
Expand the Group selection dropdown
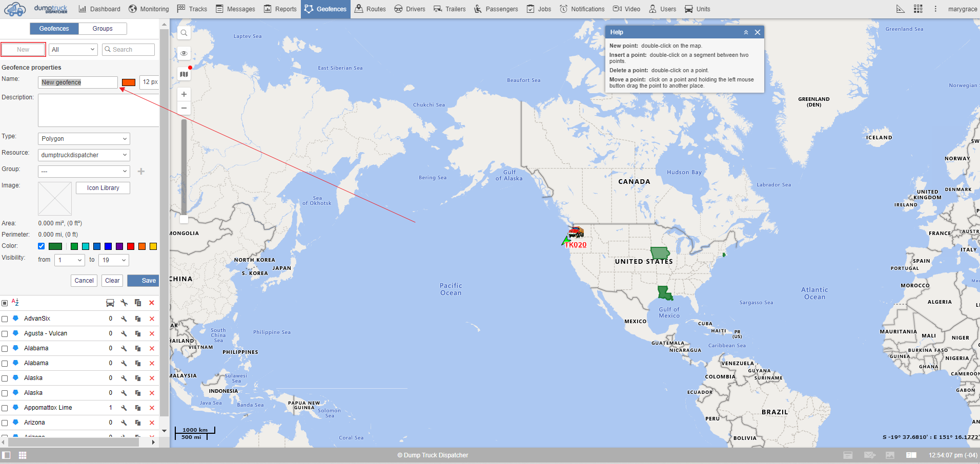[84, 171]
